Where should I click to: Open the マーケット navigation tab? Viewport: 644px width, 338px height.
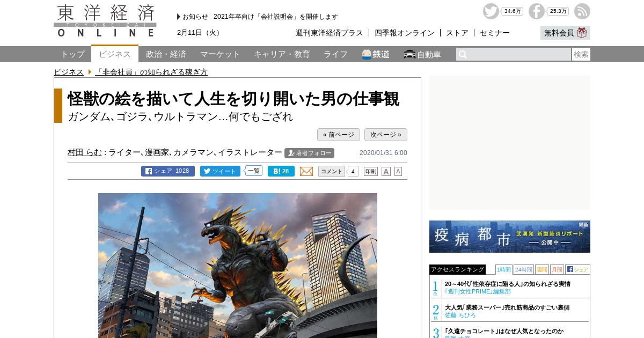pos(220,54)
